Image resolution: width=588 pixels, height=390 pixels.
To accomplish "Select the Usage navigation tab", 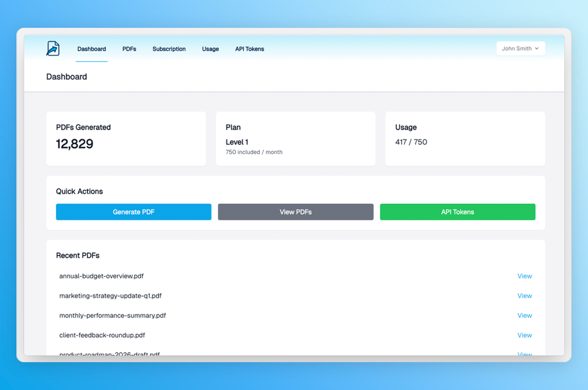I will click(210, 49).
